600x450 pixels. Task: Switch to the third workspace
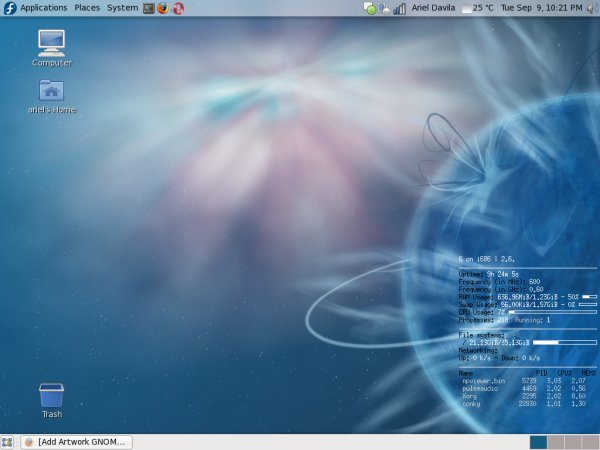click(573, 442)
